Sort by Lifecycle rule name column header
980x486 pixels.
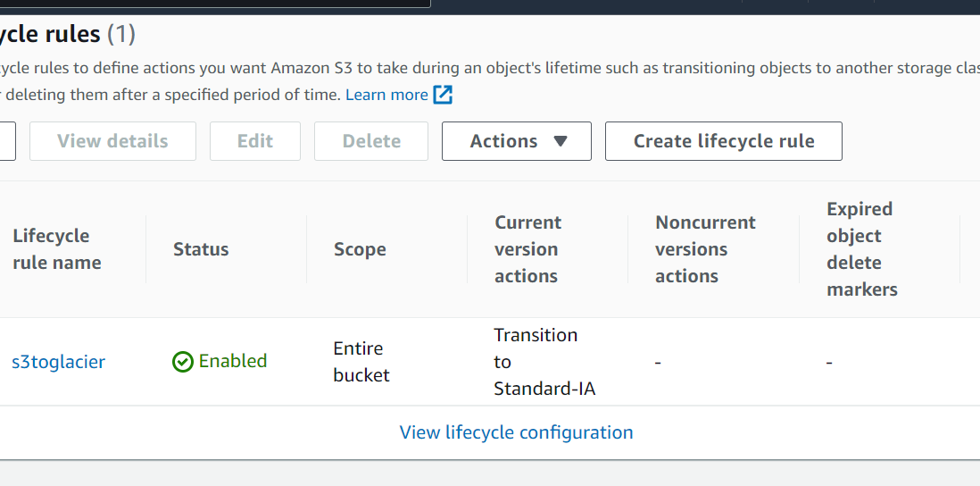click(x=57, y=249)
